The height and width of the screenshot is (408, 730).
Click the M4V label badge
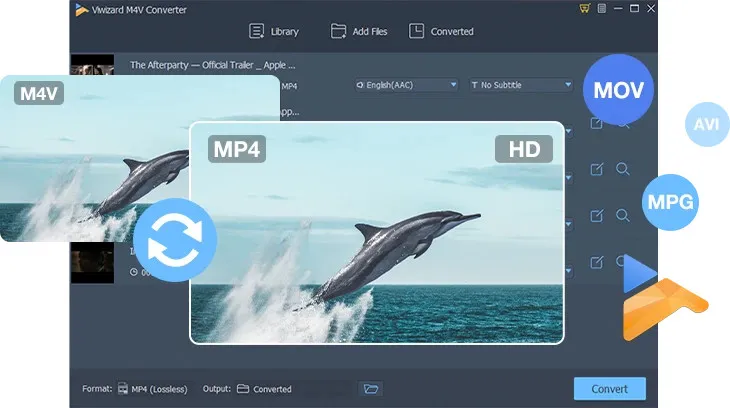pyautogui.click(x=39, y=93)
